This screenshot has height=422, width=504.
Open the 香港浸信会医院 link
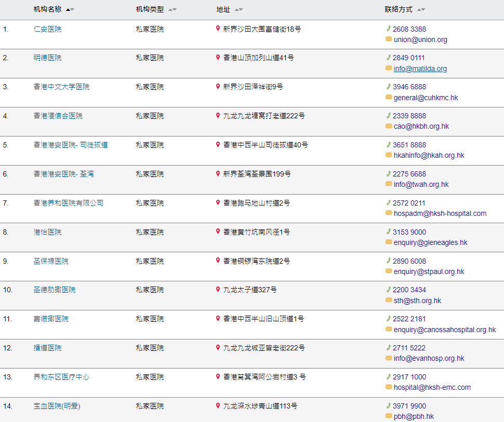58,116
